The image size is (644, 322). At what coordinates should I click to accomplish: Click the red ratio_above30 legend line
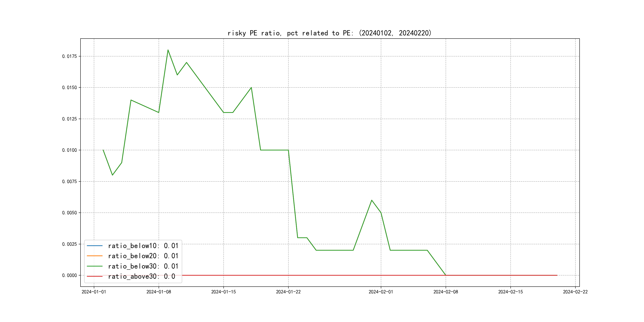click(94, 276)
